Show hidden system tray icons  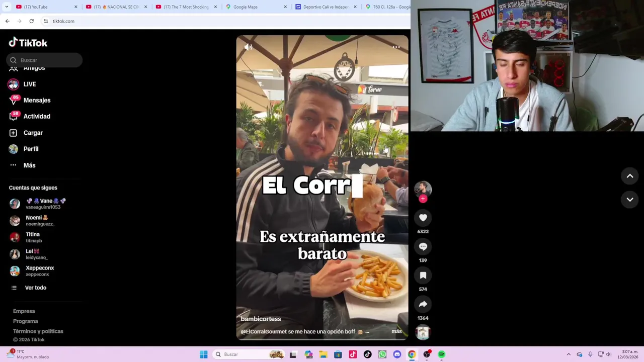click(x=569, y=354)
